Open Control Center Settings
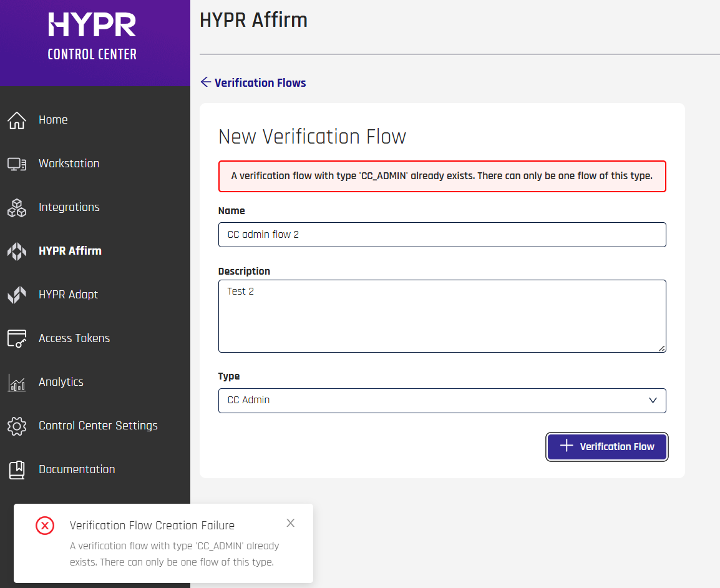720x588 pixels. coord(98,425)
